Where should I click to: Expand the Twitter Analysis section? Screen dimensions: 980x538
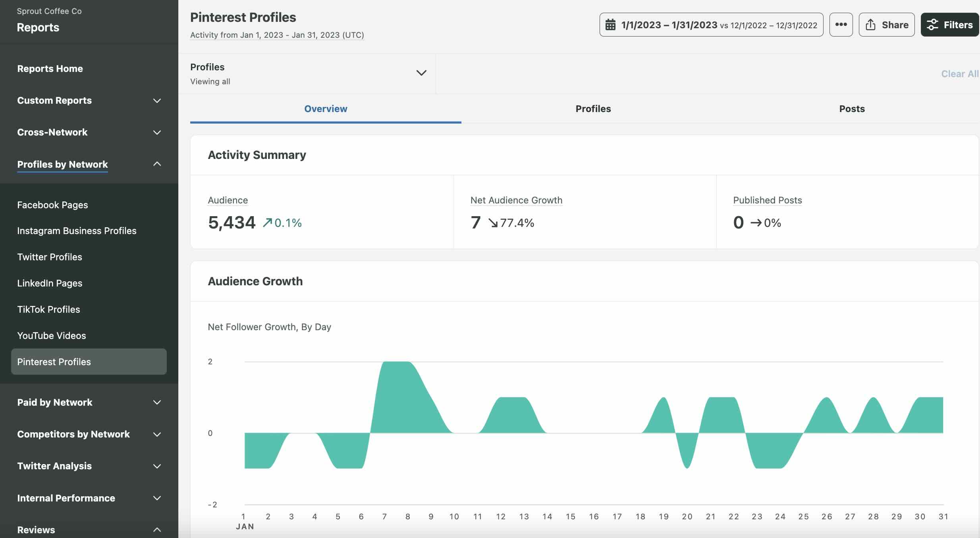[x=156, y=466]
